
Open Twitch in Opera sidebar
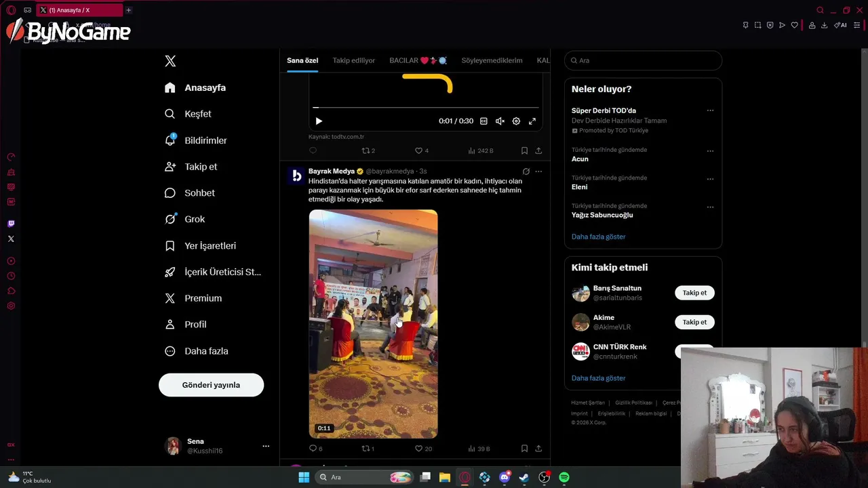tap(11, 224)
